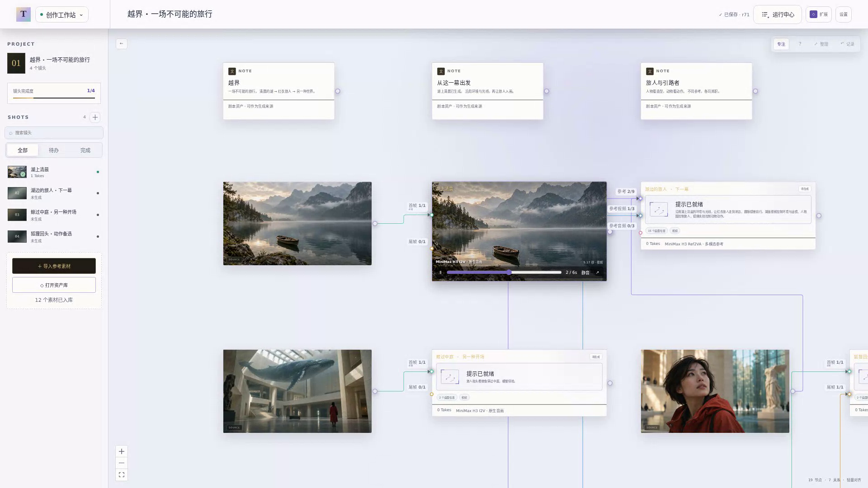Viewport: 868px width, 488px height.
Task: Click the 待生成 status badge on 湖边的旅人
Action: tap(805, 189)
